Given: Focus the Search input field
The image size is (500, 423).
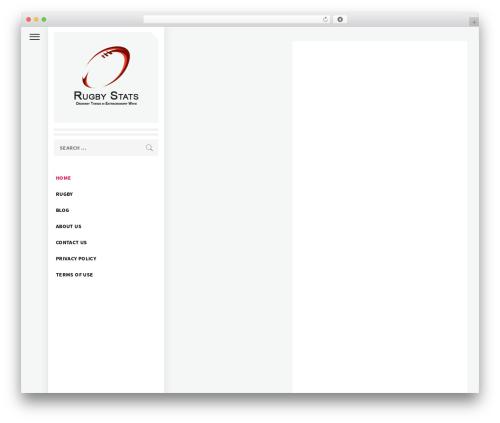Looking at the screenshot, I should (106, 148).
